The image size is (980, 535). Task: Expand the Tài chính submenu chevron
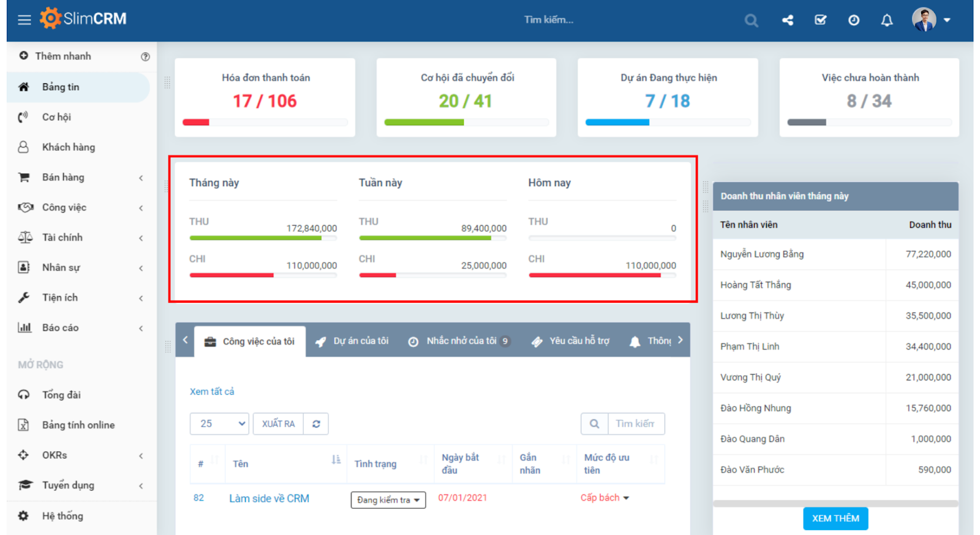coord(141,238)
